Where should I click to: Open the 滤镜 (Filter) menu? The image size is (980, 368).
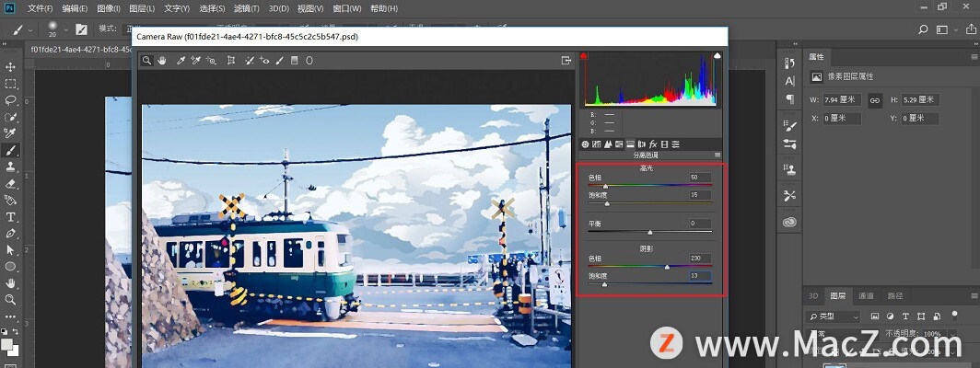246,9
